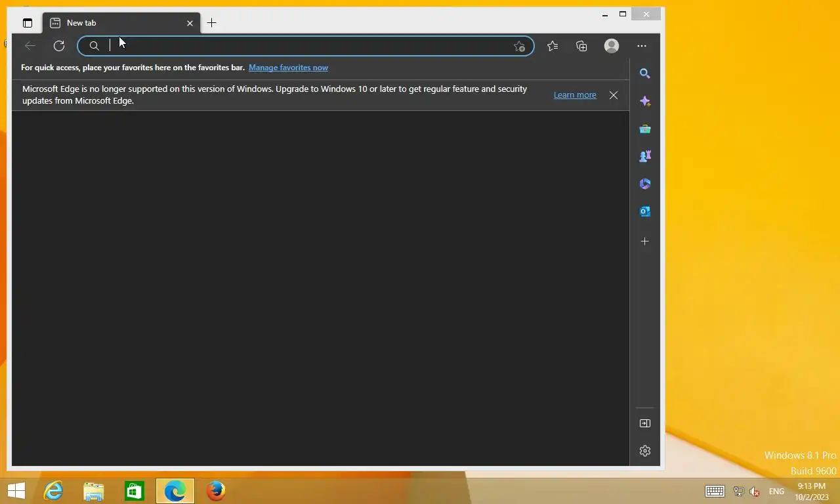Add a site with sidebar plus
The image size is (840, 504).
point(645,241)
